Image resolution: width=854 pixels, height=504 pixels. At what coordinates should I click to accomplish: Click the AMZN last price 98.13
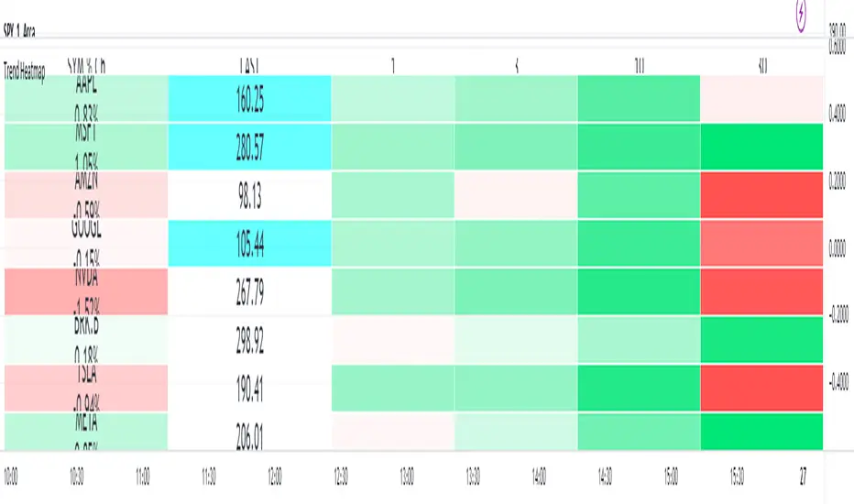(x=248, y=195)
